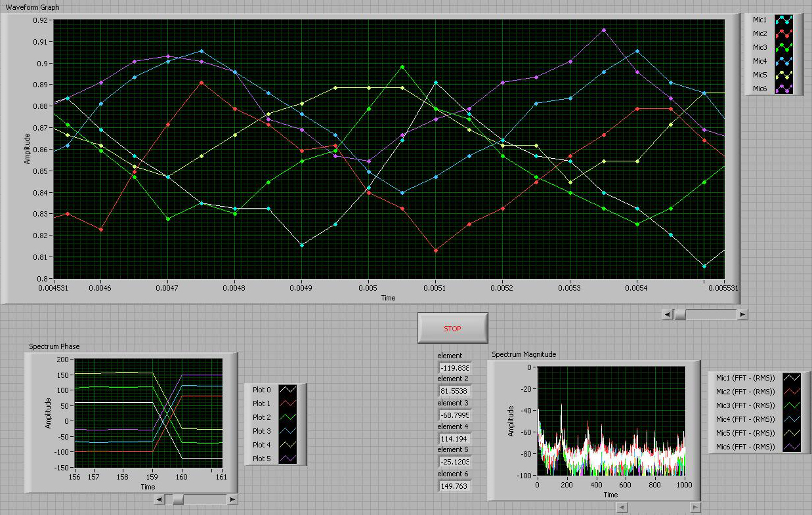The width and height of the screenshot is (812, 515).
Task: Click the right arrow under Spectrum Magnitude
Action: click(696, 507)
